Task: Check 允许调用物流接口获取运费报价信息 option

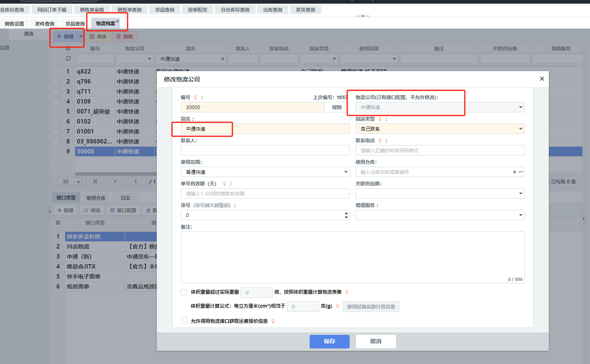Action: (184, 320)
